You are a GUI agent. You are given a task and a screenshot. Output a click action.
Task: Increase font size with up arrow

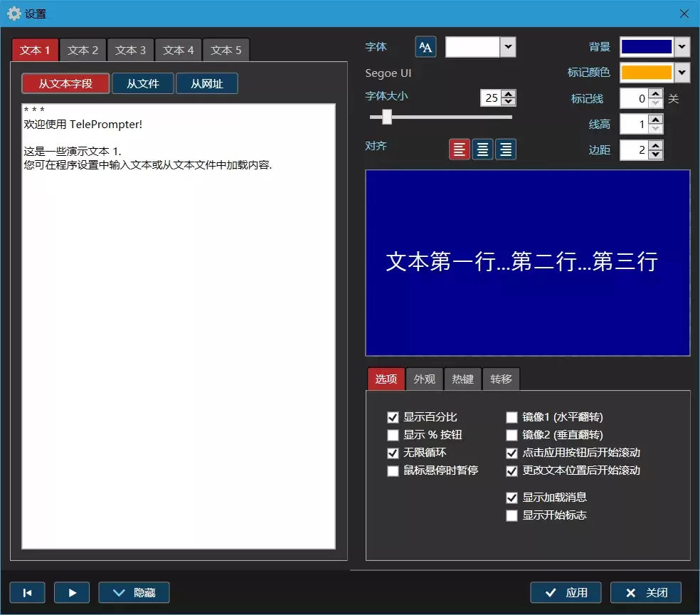tap(508, 94)
